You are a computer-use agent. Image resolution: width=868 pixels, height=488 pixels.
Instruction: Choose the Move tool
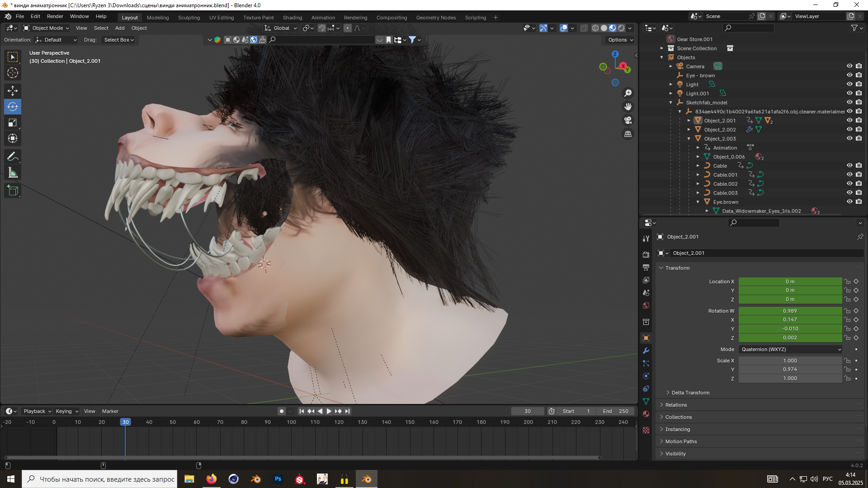coord(13,91)
